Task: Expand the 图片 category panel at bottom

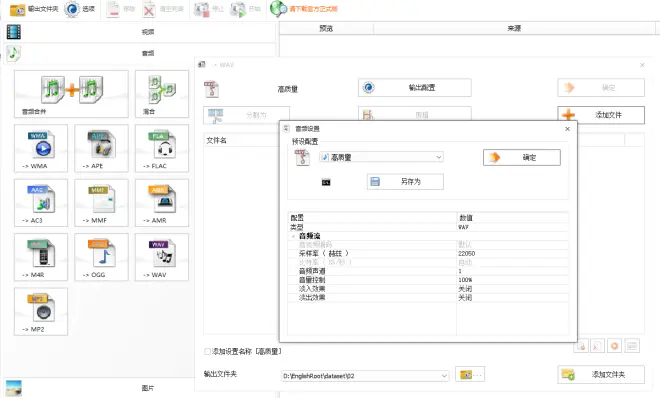Action: coord(139,388)
